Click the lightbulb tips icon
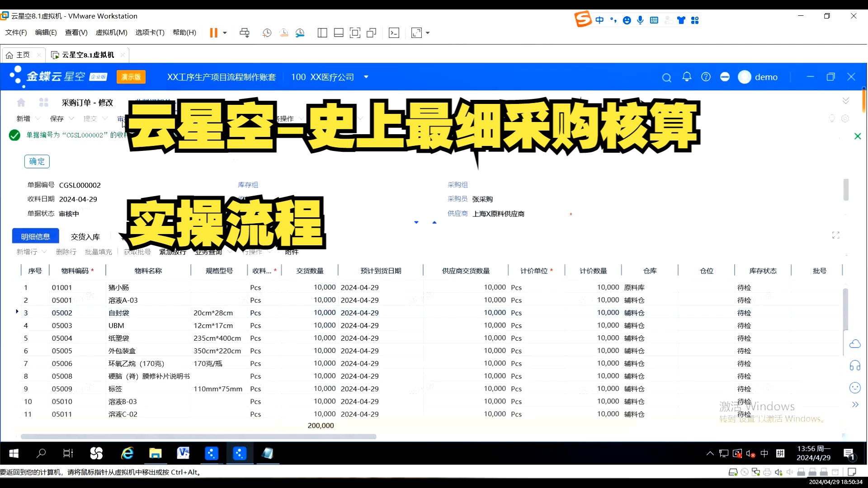The height and width of the screenshot is (488, 868). [x=831, y=118]
